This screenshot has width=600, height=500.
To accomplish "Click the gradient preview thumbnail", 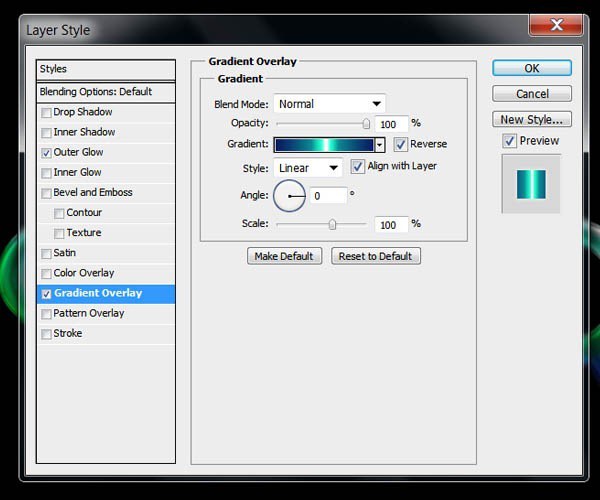I will coord(531,183).
